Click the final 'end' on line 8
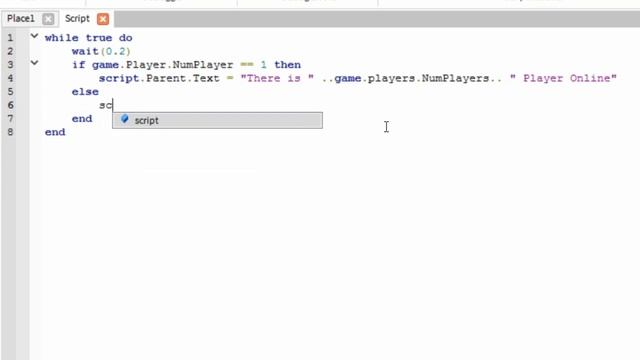The width and height of the screenshot is (640, 360). pyautogui.click(x=55, y=132)
